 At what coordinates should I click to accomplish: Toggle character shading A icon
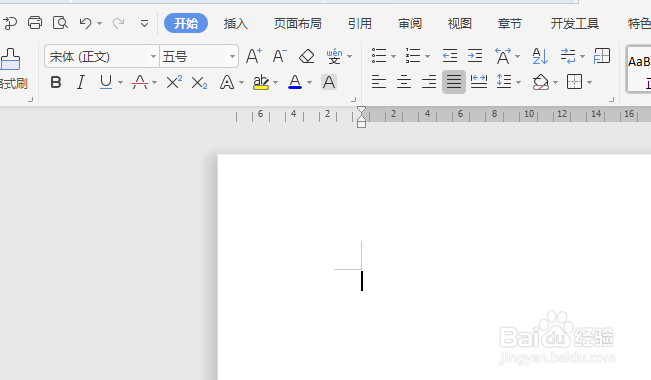[x=329, y=82]
